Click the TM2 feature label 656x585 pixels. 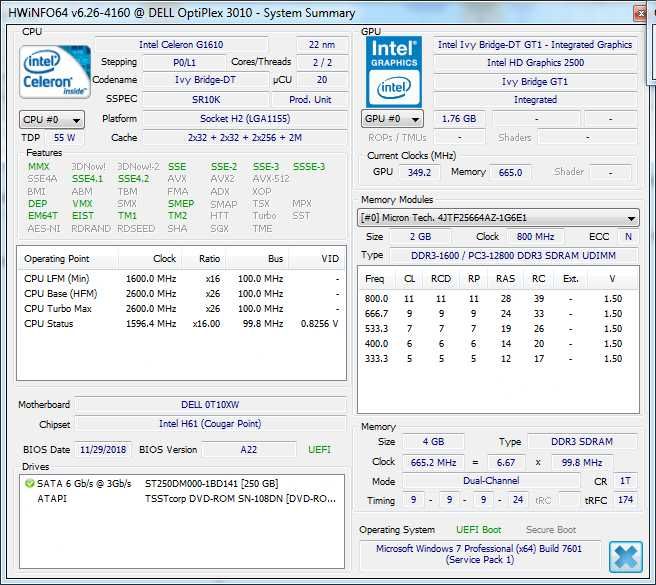point(177,216)
